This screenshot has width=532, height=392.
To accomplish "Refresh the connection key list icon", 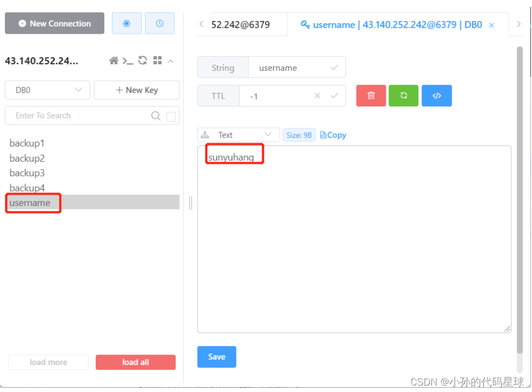I will 142,61.
